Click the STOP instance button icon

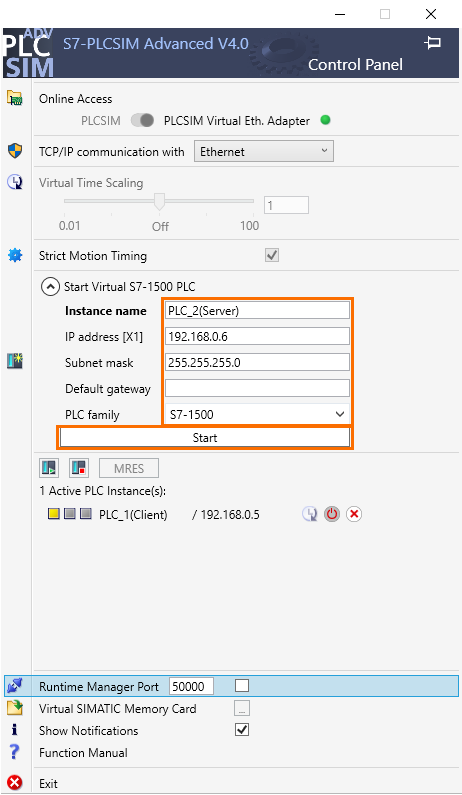pyautogui.click(x=79, y=468)
